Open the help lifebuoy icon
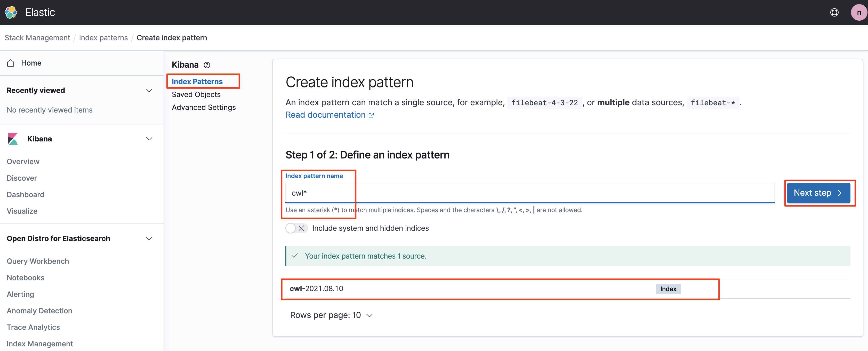 834,12
